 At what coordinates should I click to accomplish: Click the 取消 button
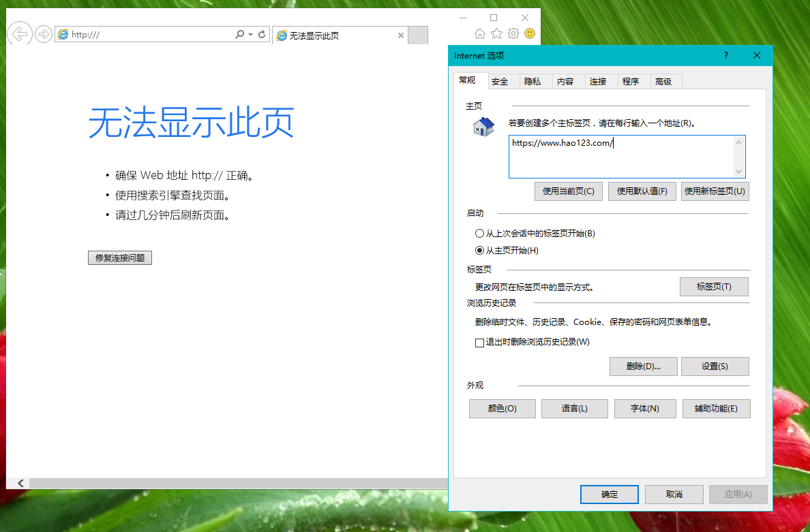point(674,494)
